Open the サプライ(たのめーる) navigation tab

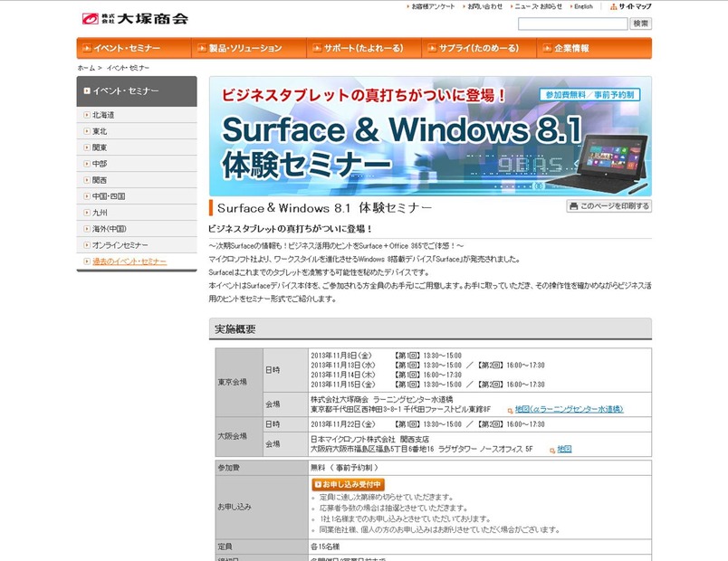pos(480,48)
